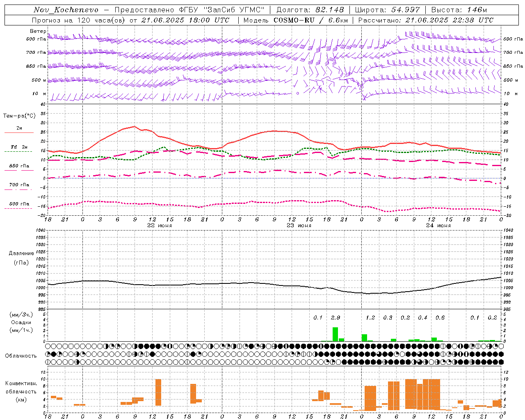This screenshot has height=420, width=525.
Task: Click the '23 июня' date label
Action: pyautogui.click(x=299, y=226)
